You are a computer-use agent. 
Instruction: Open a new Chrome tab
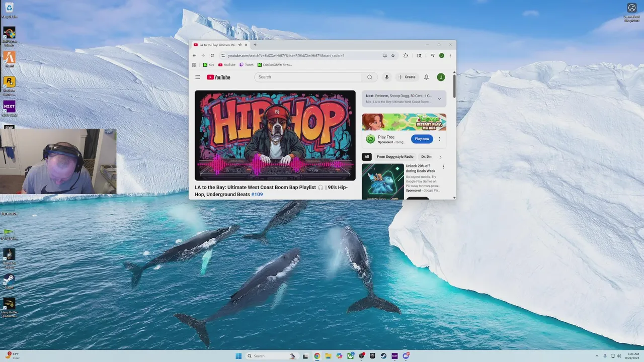coord(255,45)
